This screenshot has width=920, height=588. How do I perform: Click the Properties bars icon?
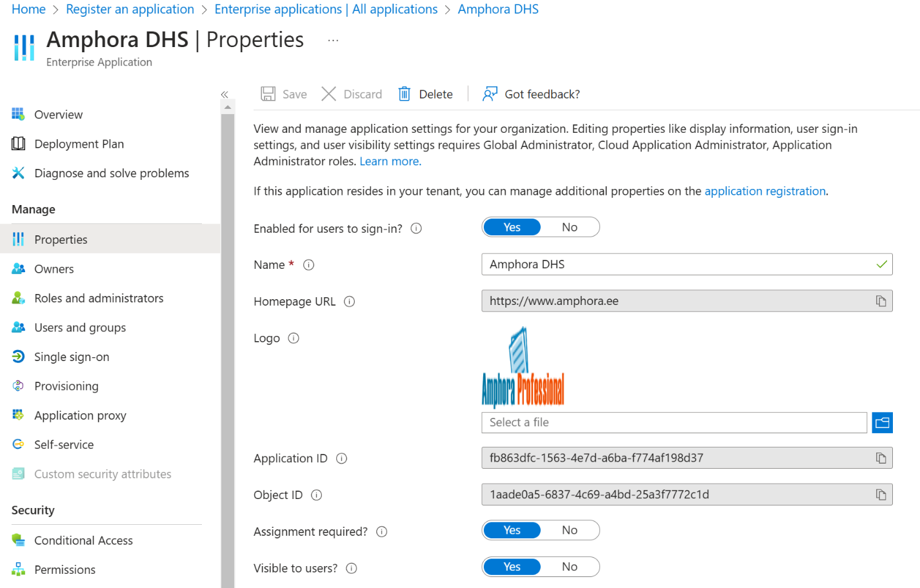tap(18, 239)
